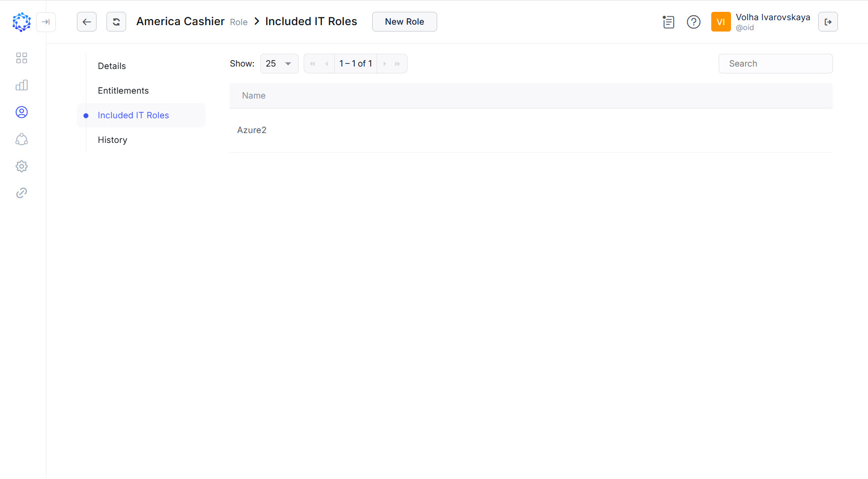Open the Show 25 page size dropdown
Image resolution: width=868 pixels, height=479 pixels.
point(279,64)
